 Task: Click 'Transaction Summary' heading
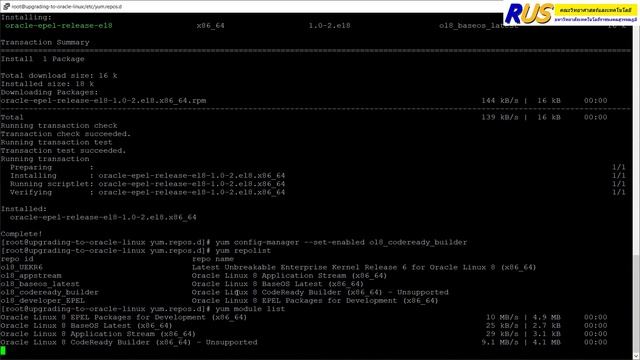45,42
